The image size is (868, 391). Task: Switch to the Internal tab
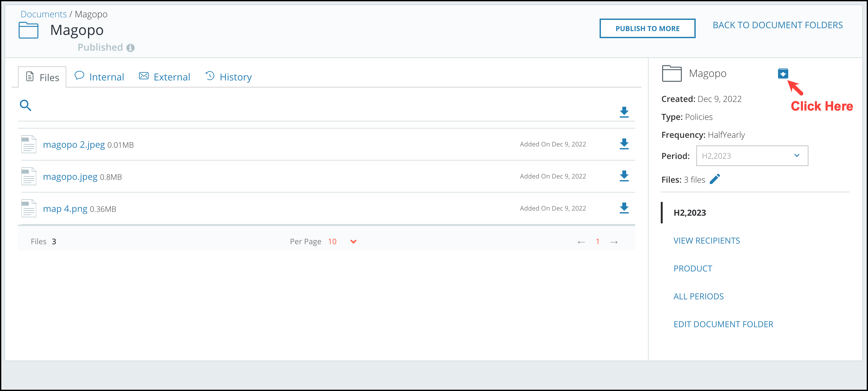pos(99,77)
